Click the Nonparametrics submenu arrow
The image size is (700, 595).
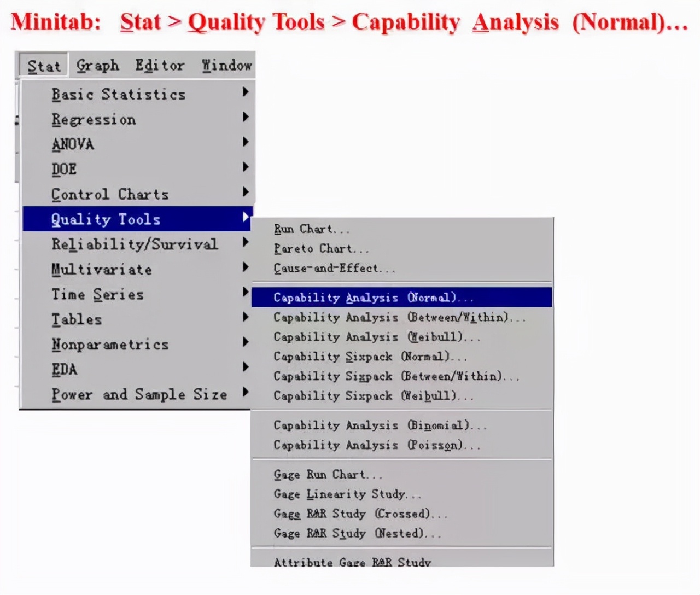point(246,342)
